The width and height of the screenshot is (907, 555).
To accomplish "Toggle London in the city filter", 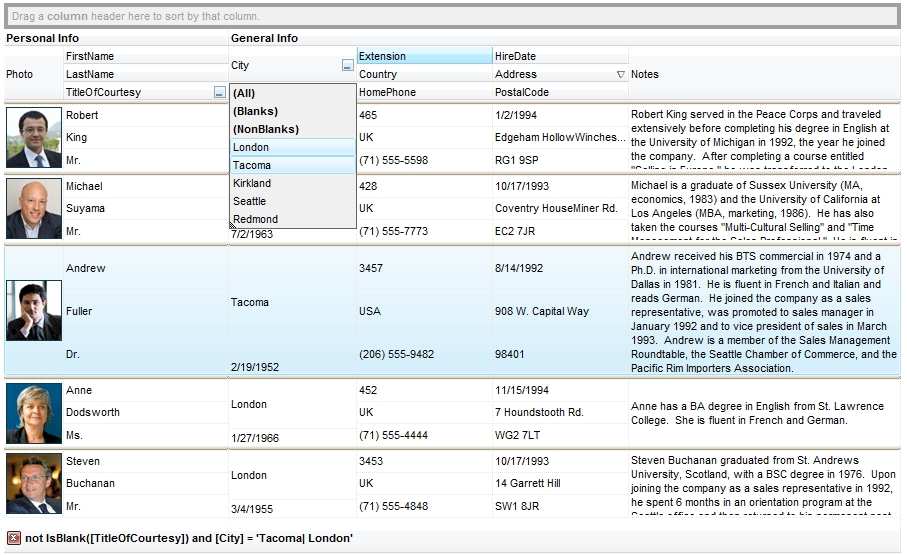I will (292, 148).
